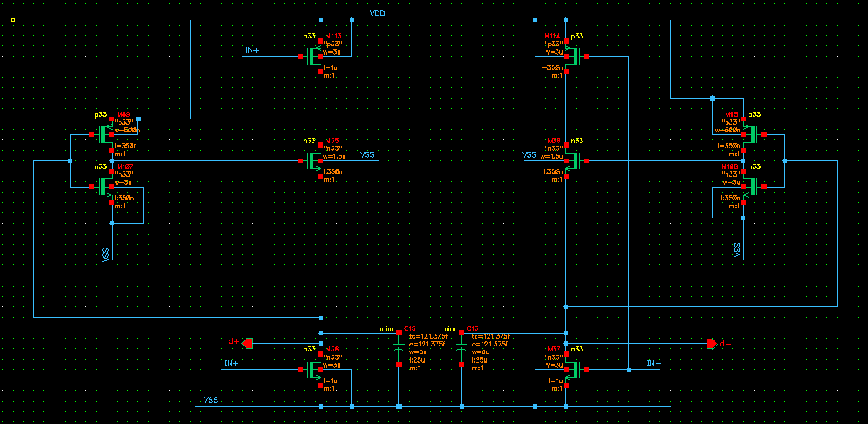Click the l=1u parameter of M113

click(x=331, y=68)
